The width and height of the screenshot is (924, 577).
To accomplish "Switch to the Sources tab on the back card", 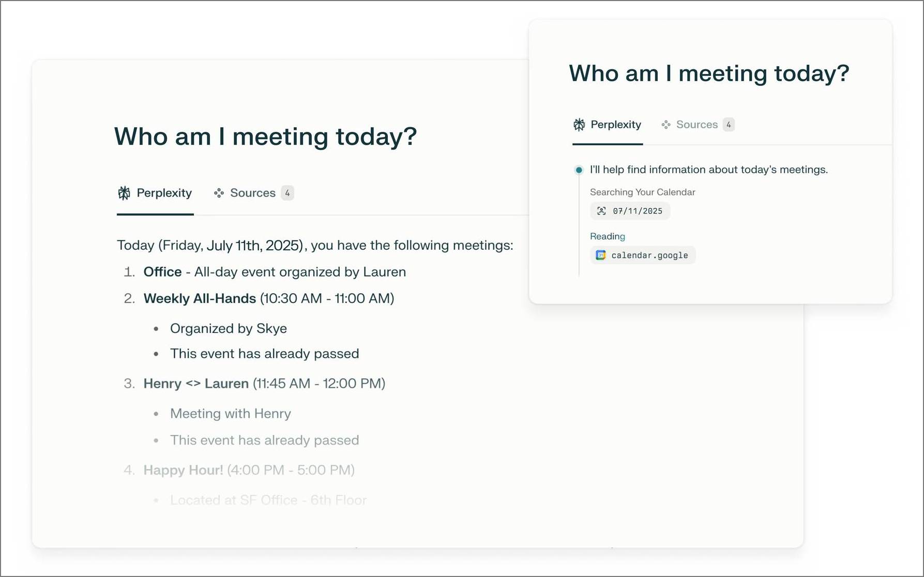I will pos(696,124).
